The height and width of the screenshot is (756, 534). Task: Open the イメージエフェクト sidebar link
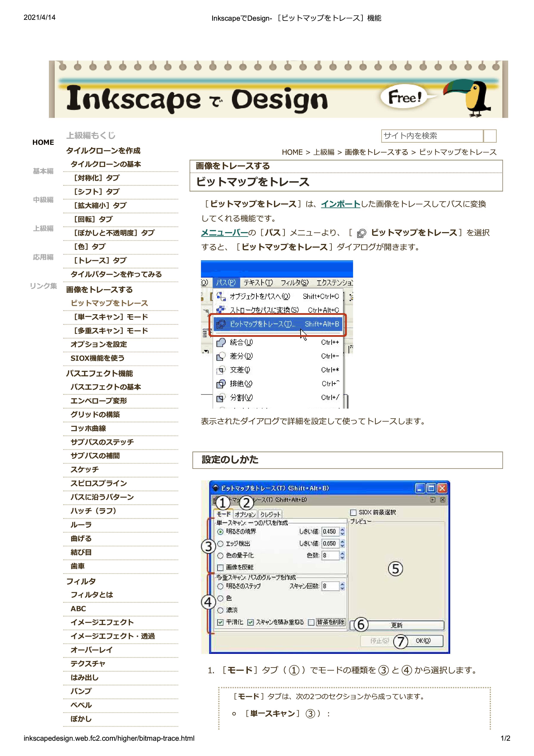[x=102, y=623]
